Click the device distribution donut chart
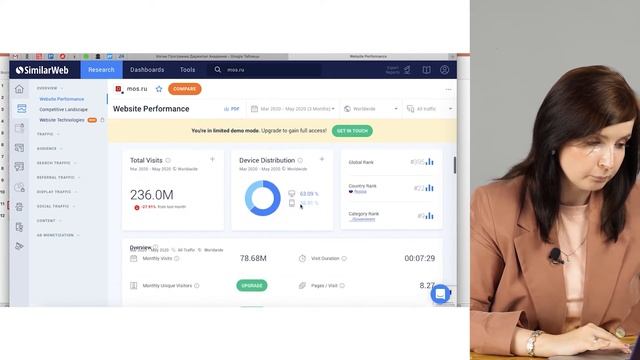 click(x=262, y=198)
